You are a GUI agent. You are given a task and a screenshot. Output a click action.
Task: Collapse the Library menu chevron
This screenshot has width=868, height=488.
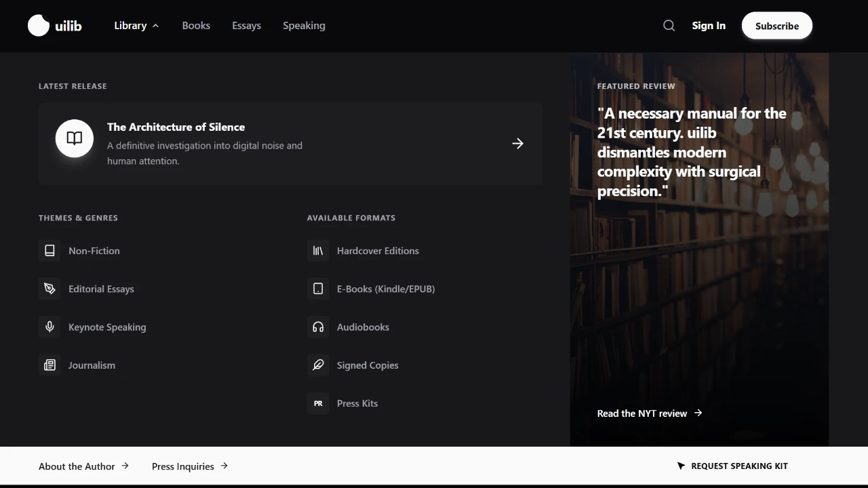[155, 25]
